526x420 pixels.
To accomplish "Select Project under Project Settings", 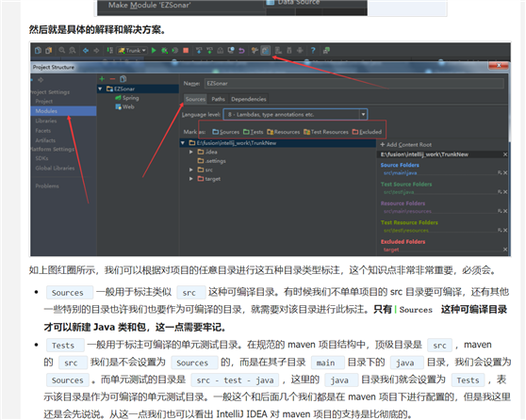I will point(44,101).
